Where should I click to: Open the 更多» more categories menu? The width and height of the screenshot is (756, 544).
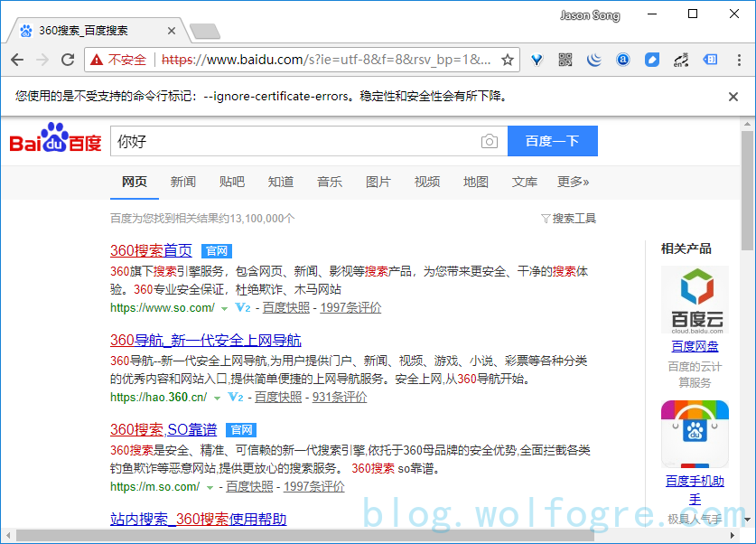coord(573,182)
